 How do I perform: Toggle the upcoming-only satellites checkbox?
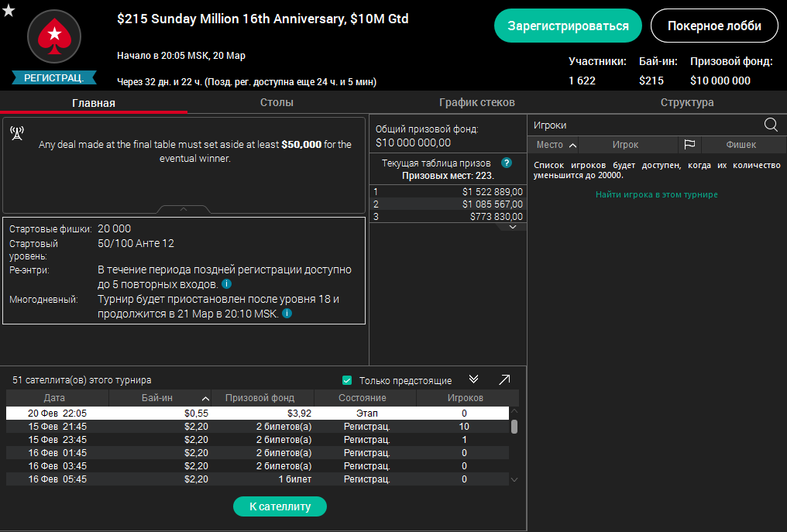[x=347, y=380]
